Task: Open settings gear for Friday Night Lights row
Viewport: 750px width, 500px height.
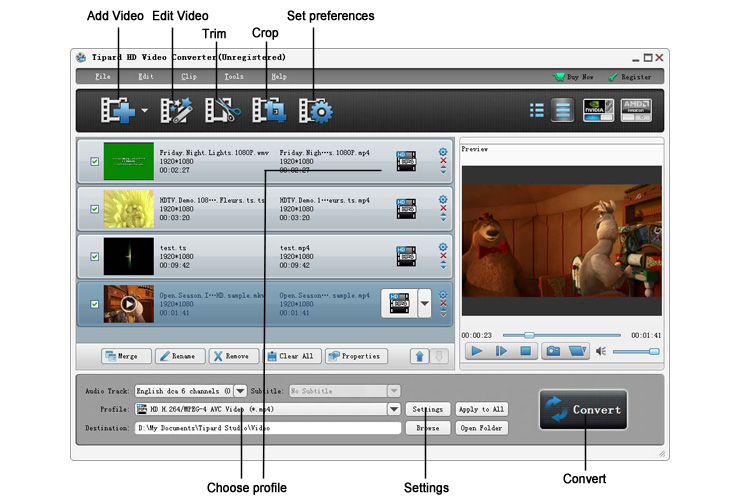Action: click(443, 152)
